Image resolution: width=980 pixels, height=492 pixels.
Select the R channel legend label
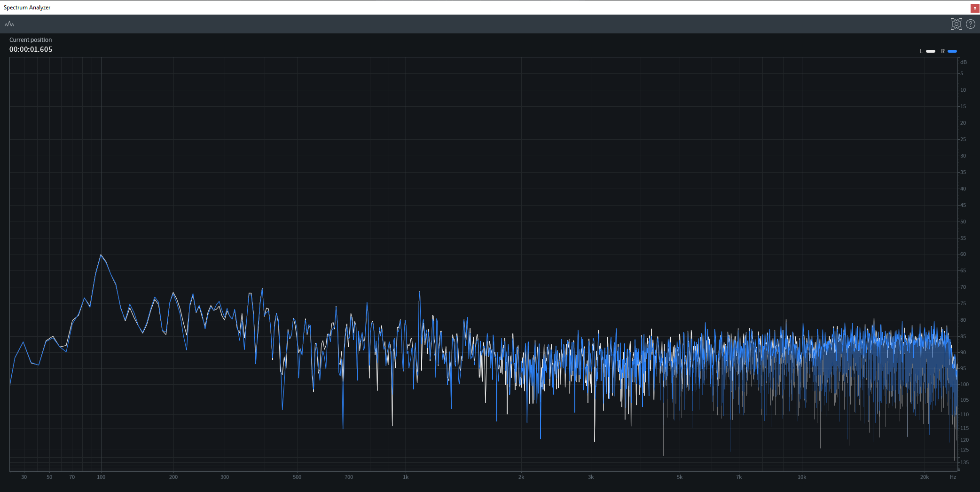pos(943,51)
